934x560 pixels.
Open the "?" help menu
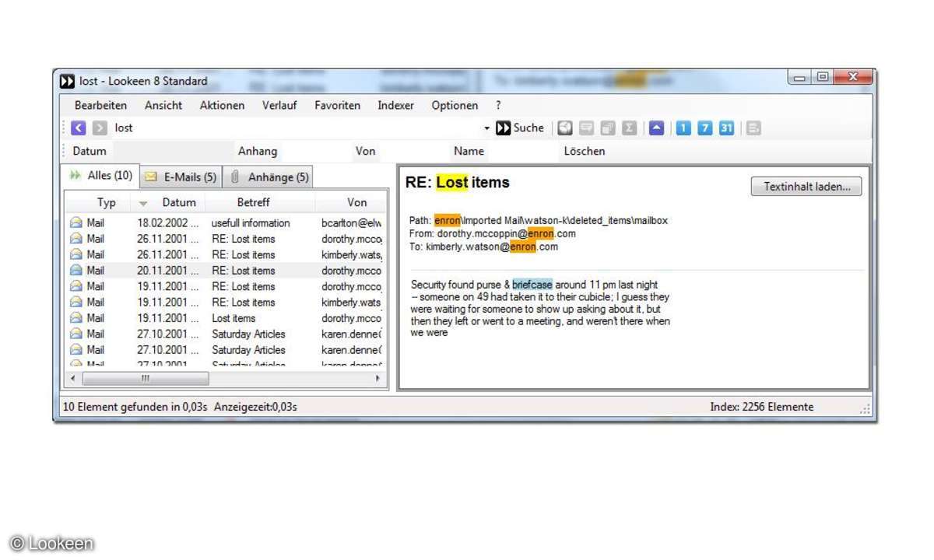point(498,105)
